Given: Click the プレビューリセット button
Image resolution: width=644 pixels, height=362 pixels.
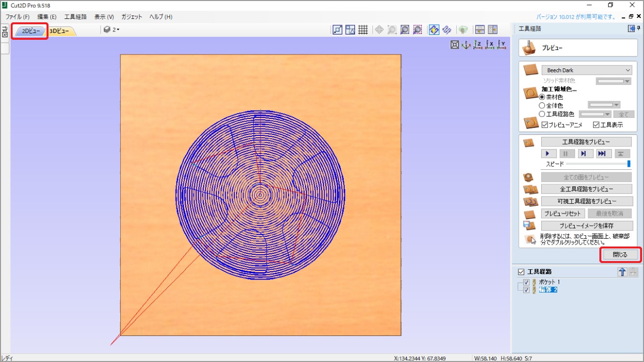Looking at the screenshot, I should tap(562, 214).
